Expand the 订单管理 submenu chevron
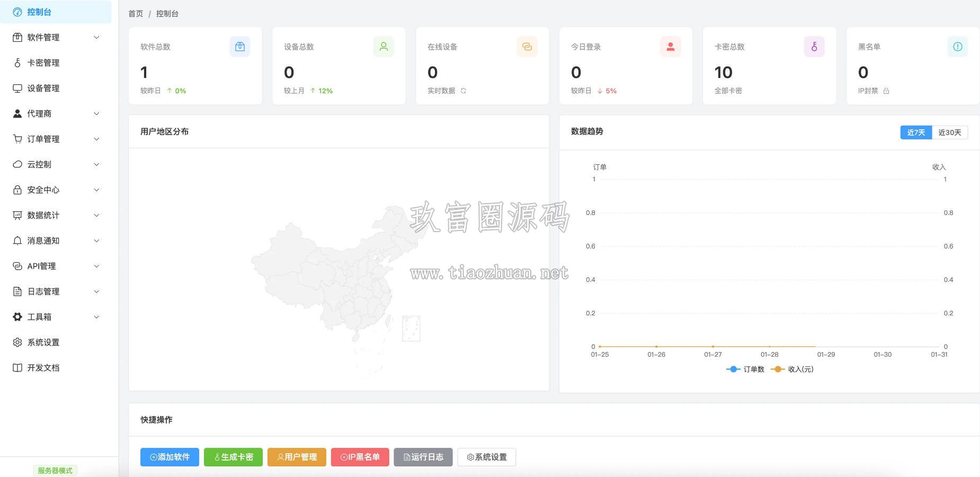 tap(96, 139)
